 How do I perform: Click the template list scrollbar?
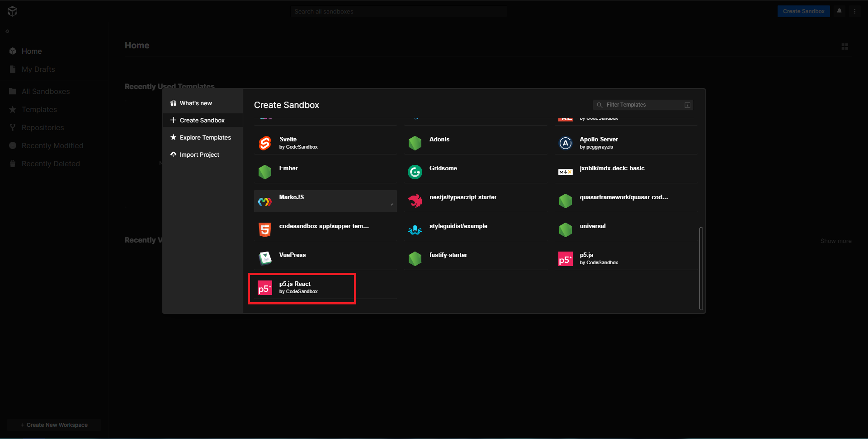(701, 268)
